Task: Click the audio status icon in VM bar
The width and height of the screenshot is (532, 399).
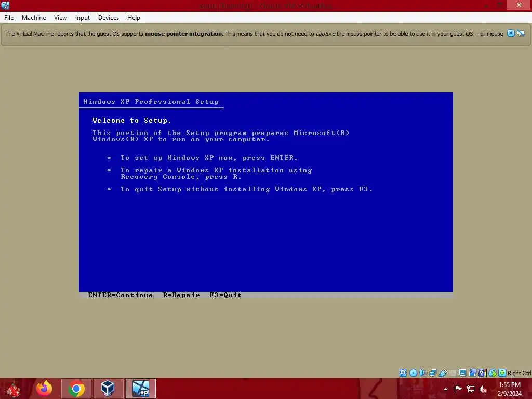Action: click(x=423, y=373)
